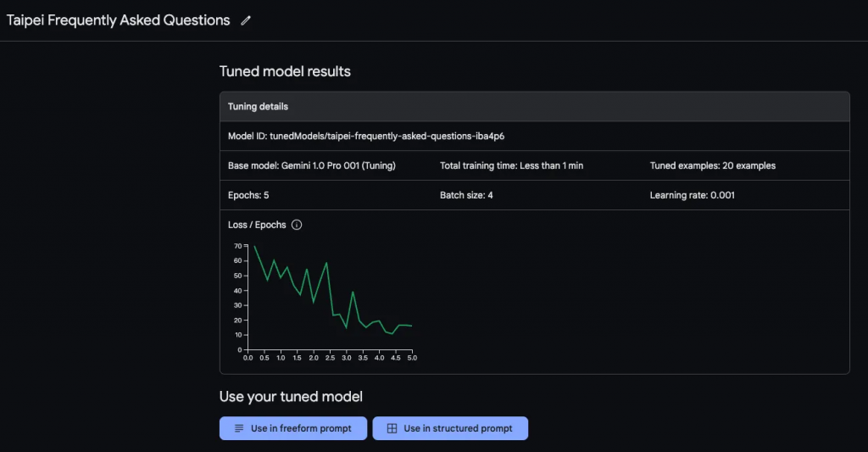Click the Taipei Frequently Asked Questions title
This screenshot has width=868, height=452.
[118, 20]
